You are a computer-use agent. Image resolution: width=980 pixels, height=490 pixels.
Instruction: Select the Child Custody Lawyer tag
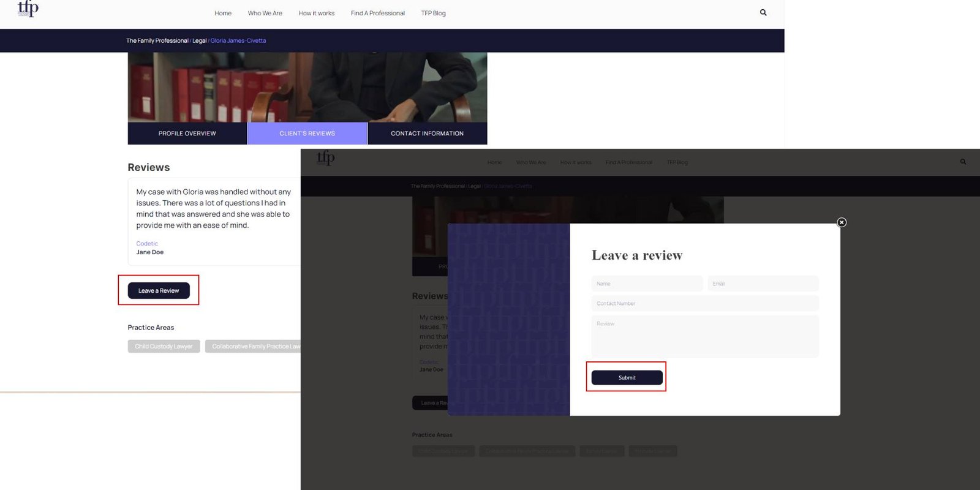point(164,347)
